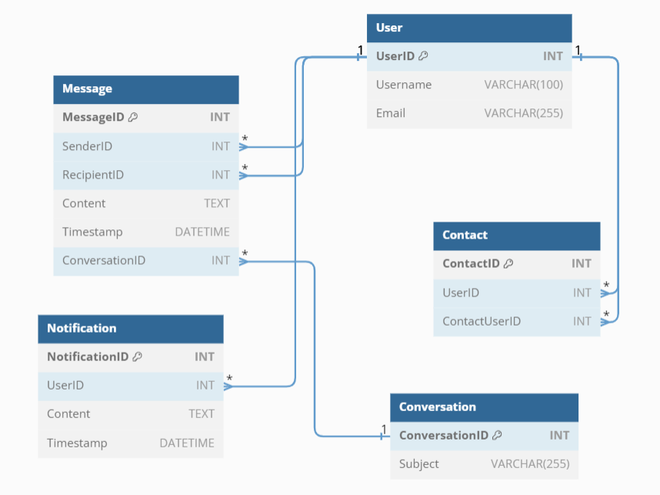Image resolution: width=660 pixels, height=495 pixels.
Task: Click the UserID row in Contact table
Action: coord(516,293)
